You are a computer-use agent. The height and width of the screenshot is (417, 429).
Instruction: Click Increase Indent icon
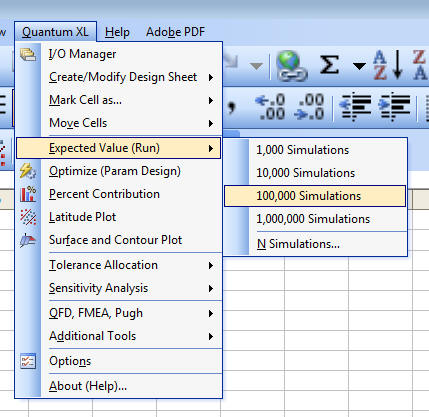394,107
